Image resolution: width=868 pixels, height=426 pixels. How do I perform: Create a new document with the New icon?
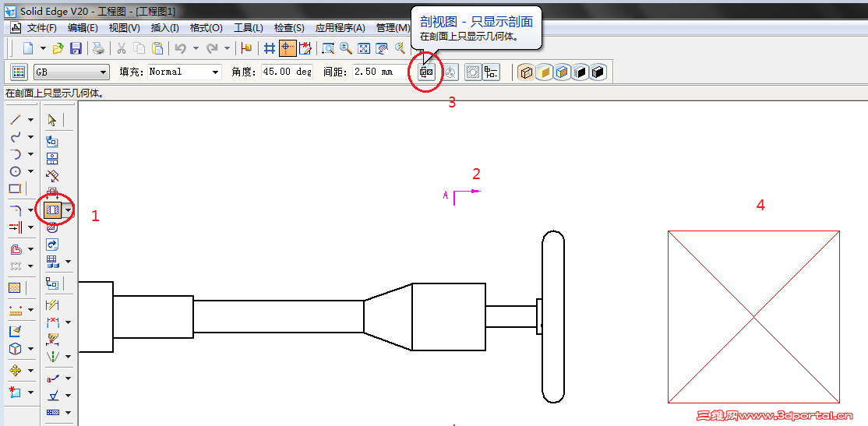[x=28, y=49]
